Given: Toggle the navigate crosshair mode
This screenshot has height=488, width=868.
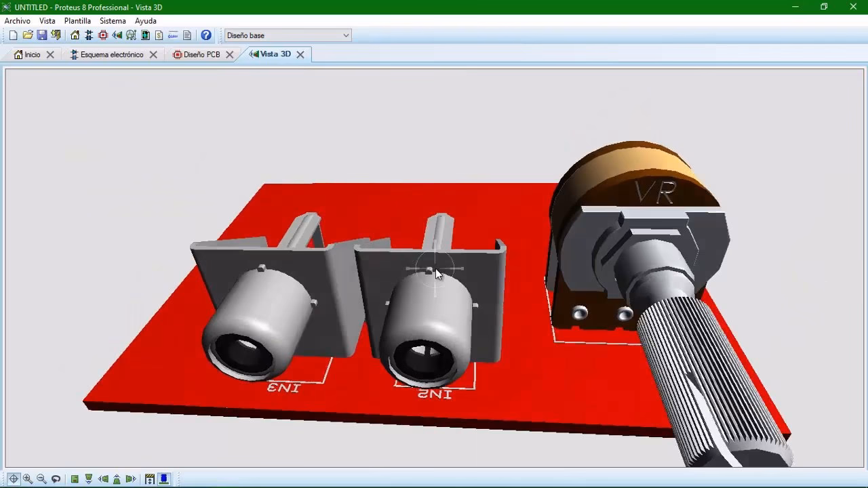Looking at the screenshot, I should click(14, 479).
